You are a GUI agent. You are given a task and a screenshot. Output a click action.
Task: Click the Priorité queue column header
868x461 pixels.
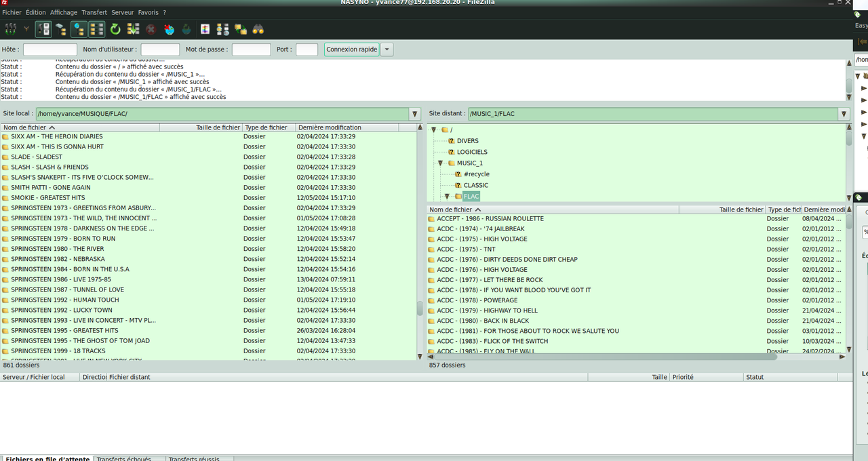pyautogui.click(x=707, y=377)
